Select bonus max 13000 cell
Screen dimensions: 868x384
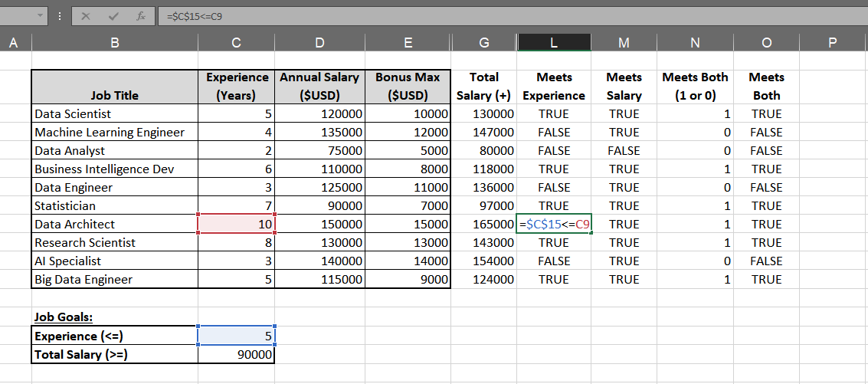point(408,242)
